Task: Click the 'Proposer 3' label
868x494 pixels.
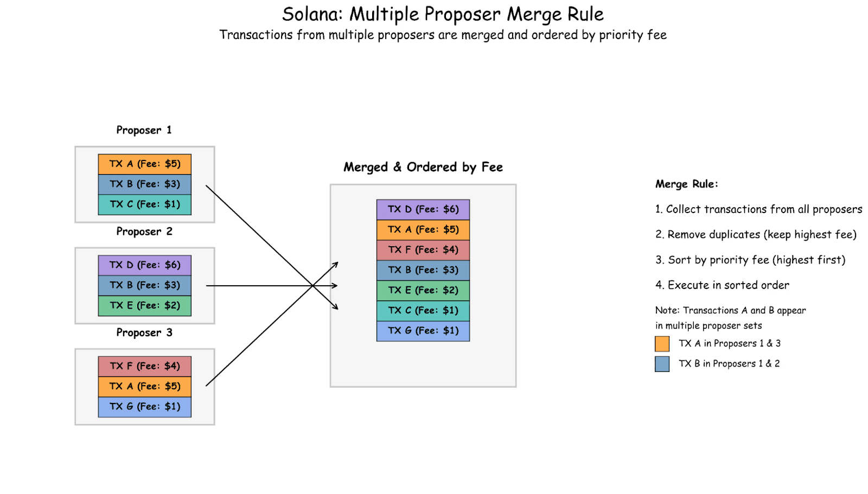Action: [x=144, y=333]
